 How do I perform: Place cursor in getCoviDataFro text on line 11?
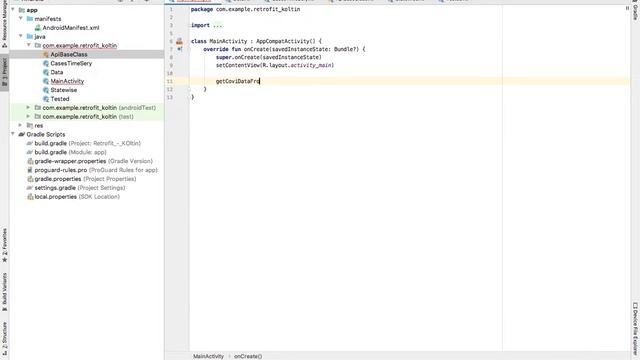238,81
